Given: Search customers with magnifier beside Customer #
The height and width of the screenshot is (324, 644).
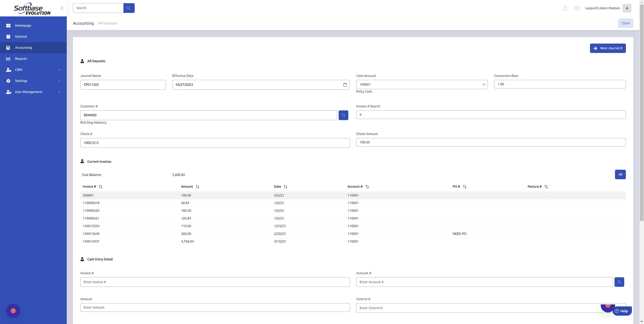Looking at the screenshot, I should pyautogui.click(x=343, y=115).
